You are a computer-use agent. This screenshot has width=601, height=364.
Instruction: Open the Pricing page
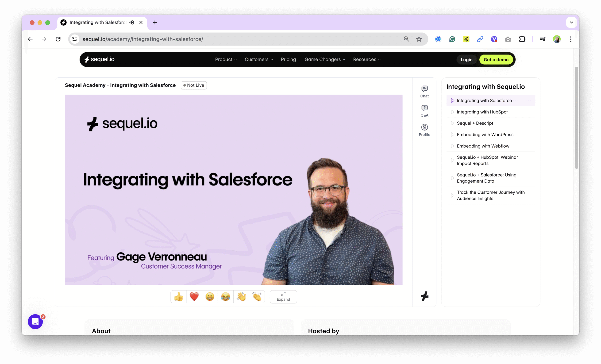point(288,59)
